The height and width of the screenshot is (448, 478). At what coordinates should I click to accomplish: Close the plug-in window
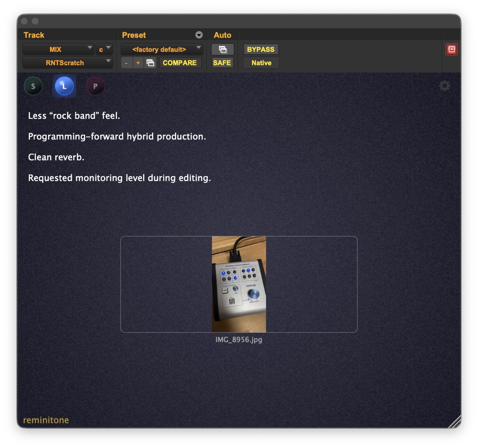(x=24, y=21)
